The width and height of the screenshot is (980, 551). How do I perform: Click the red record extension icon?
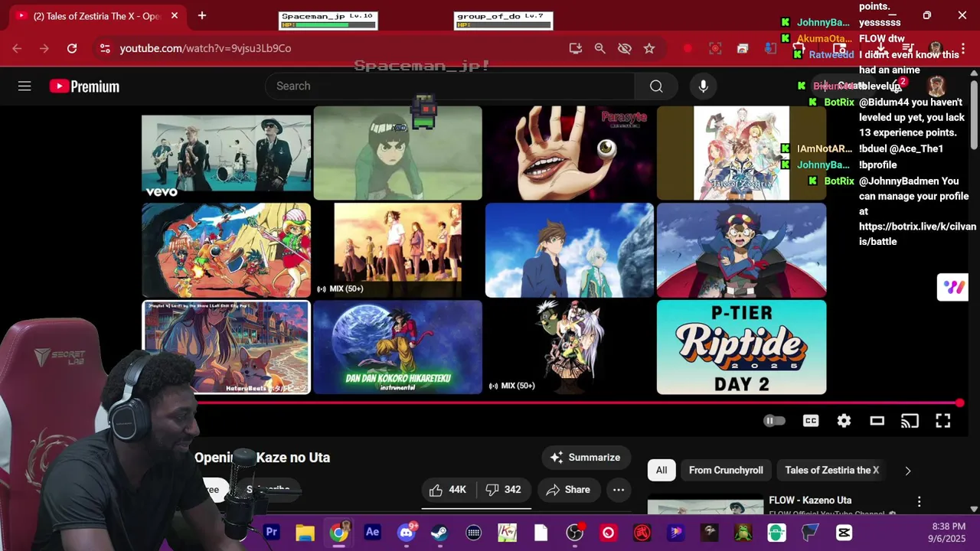pos(688,48)
